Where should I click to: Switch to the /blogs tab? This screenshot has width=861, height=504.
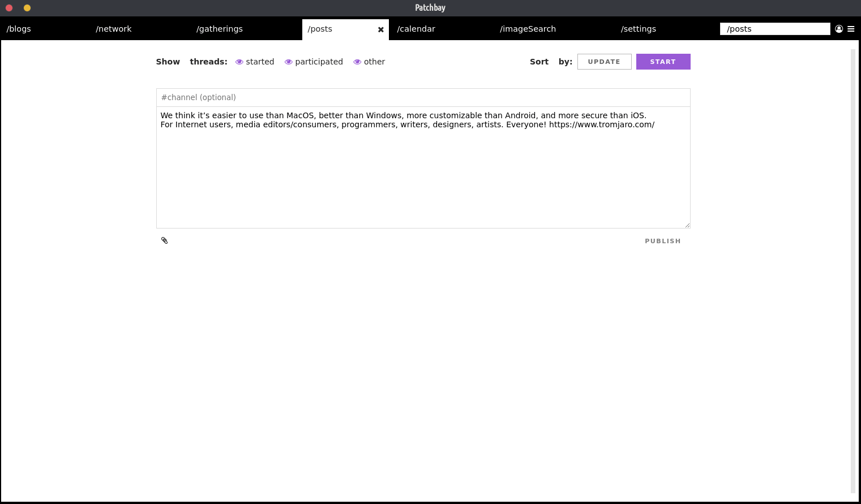(19, 29)
